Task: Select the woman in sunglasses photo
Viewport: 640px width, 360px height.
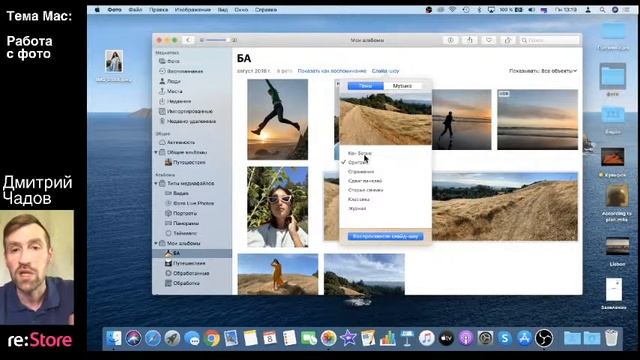Action: (278, 207)
